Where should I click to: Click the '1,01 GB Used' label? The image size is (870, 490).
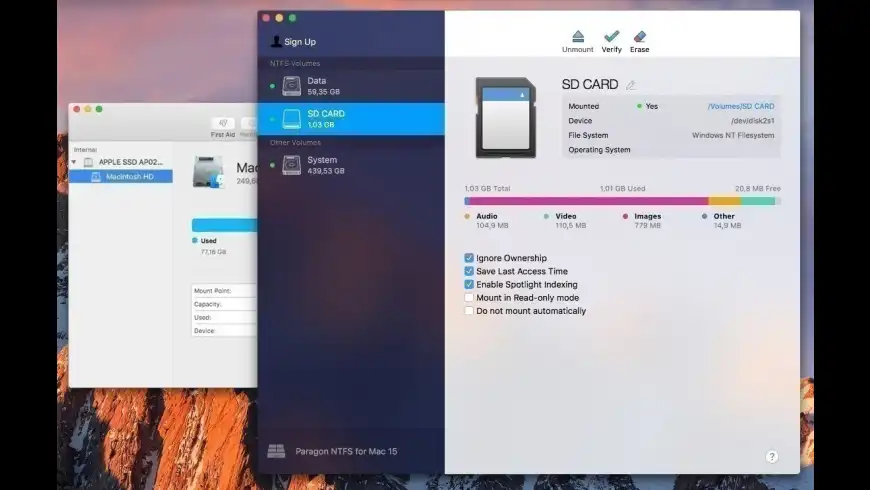tap(623, 189)
